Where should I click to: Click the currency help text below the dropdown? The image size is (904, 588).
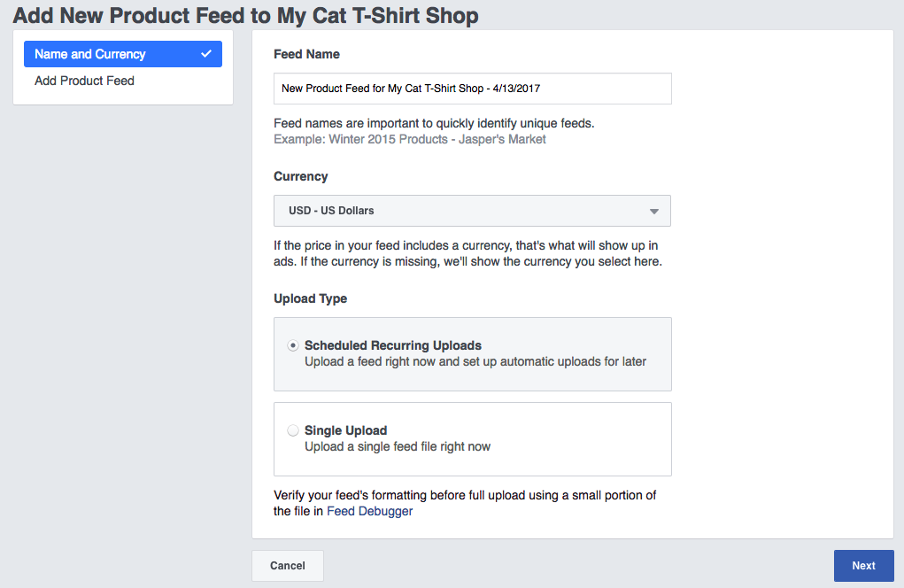click(x=467, y=253)
